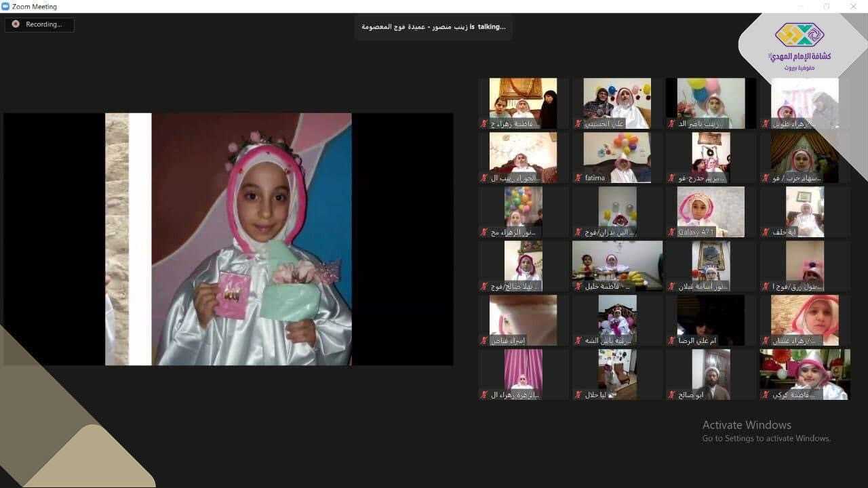Click the Zoom logo in the title bar
This screenshot has width=868, height=488.
(x=6, y=7)
